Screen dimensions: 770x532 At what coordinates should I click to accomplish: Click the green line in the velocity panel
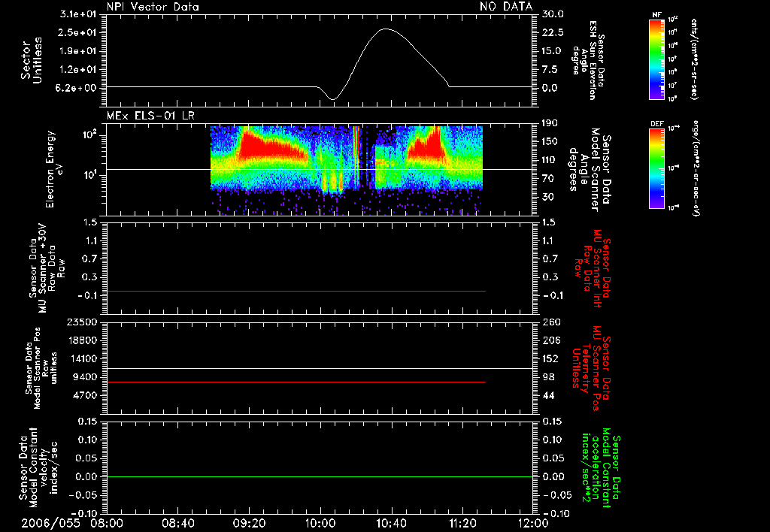[x=319, y=476]
